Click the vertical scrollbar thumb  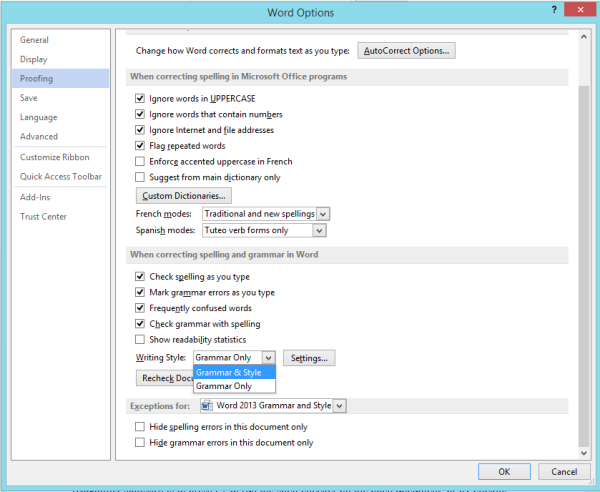click(x=584, y=266)
